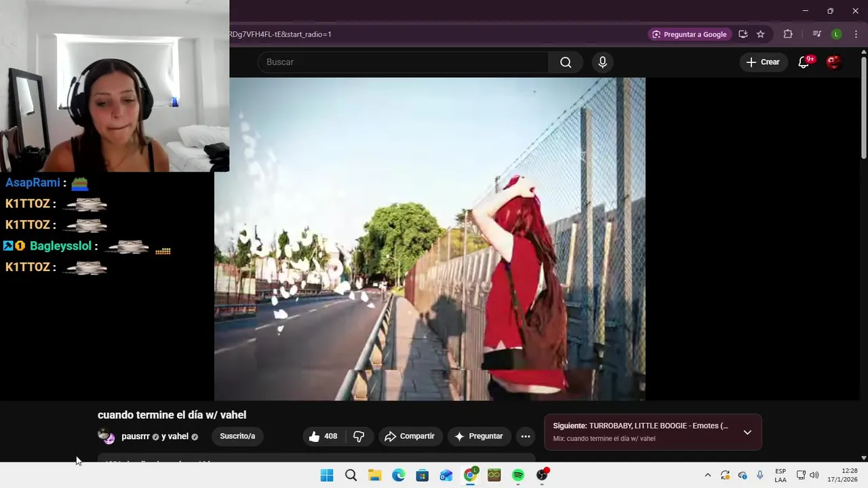This screenshot has height=488, width=868.
Task: Open the green infinity app in taskbar
Action: 494,475
